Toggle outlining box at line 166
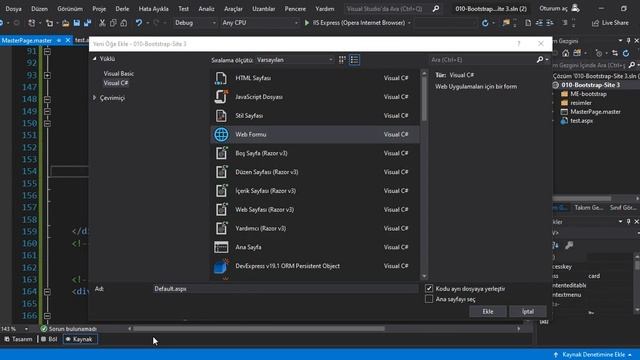This screenshot has width=640, height=360. [47, 316]
